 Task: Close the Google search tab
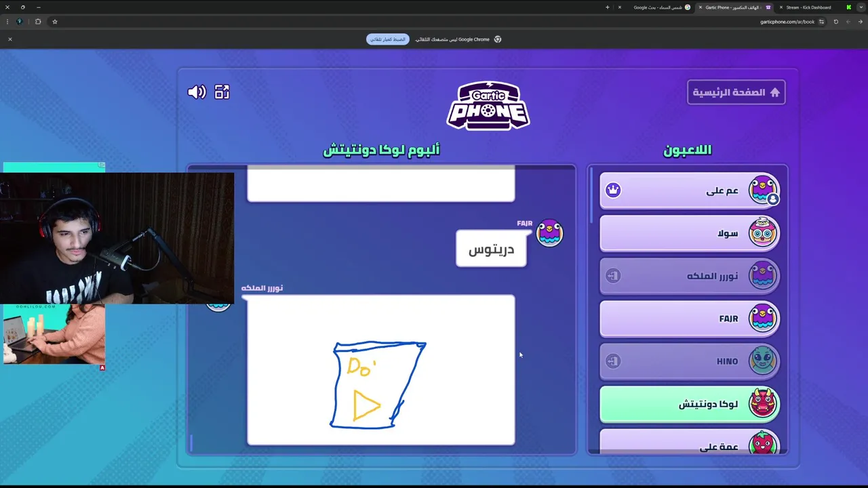click(x=620, y=7)
